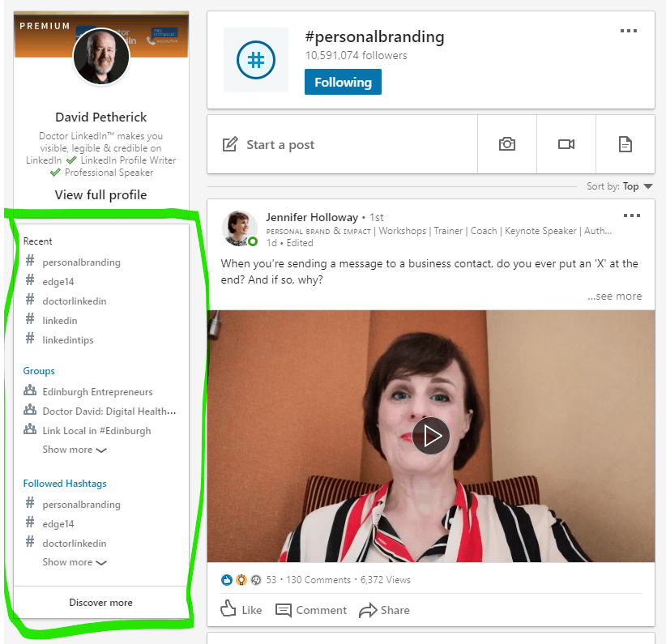Play Jennifer Holloway's video
Image resolution: width=666 pixels, height=644 pixels.
pos(431,436)
